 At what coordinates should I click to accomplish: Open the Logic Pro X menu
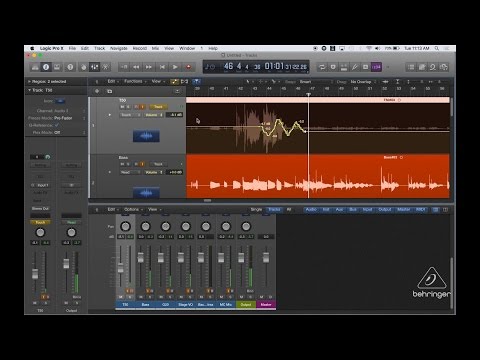52,48
